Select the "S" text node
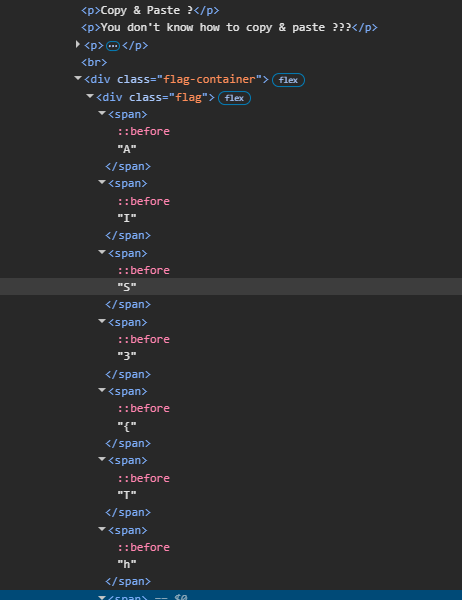Viewport: 462px width, 600px height. [127, 287]
